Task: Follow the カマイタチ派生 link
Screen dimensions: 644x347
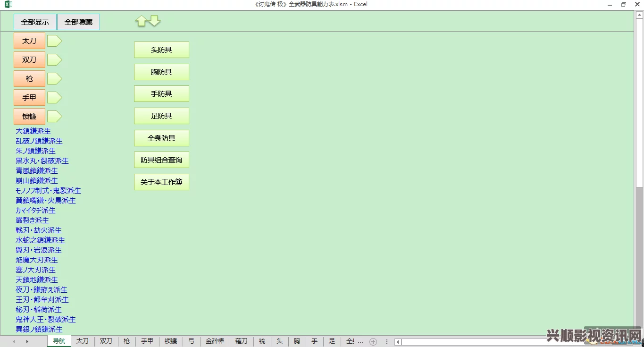Action: click(35, 211)
